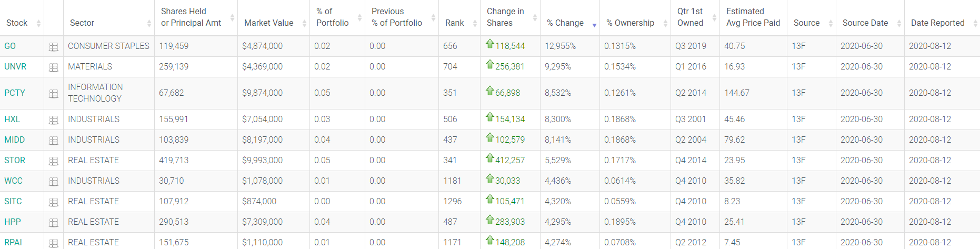Click green up arrow beside 102,579
Screen dimensions: 980x249
click(490, 137)
